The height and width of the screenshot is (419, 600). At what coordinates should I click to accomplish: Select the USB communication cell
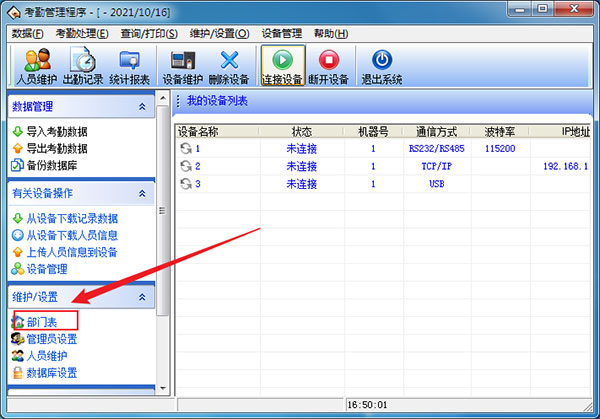(437, 184)
